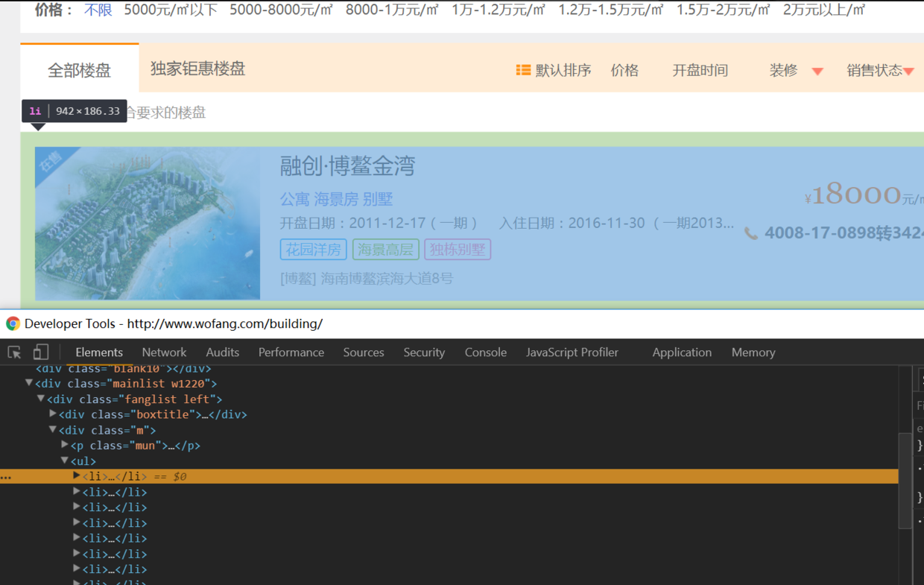Filter by 5000元/㎡以下
Viewport: 924px width, 585px height.
pyautogui.click(x=171, y=10)
